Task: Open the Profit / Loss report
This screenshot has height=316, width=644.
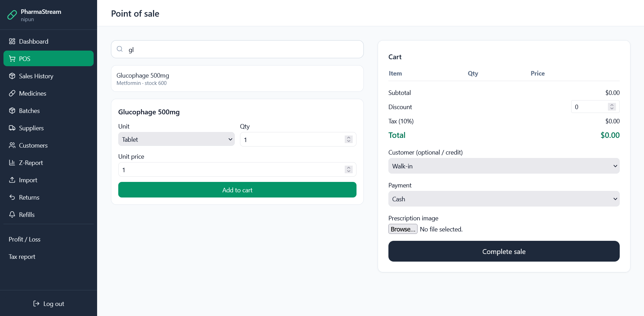Action: (25, 239)
